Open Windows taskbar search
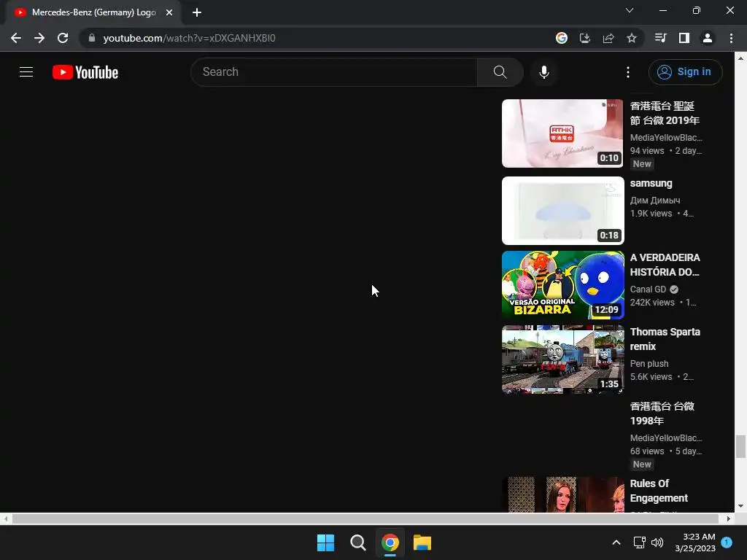This screenshot has height=560, width=747. click(x=357, y=542)
